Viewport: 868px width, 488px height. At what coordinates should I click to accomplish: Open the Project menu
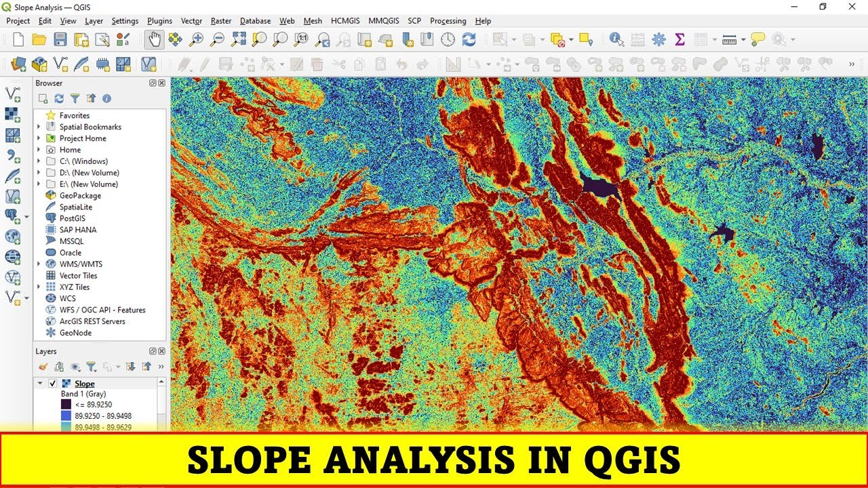(18, 21)
